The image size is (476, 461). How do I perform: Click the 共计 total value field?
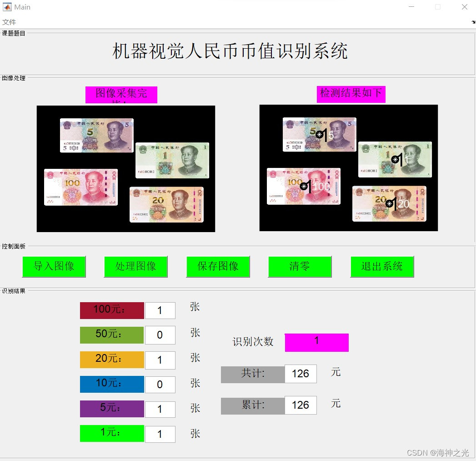pyautogui.click(x=301, y=374)
